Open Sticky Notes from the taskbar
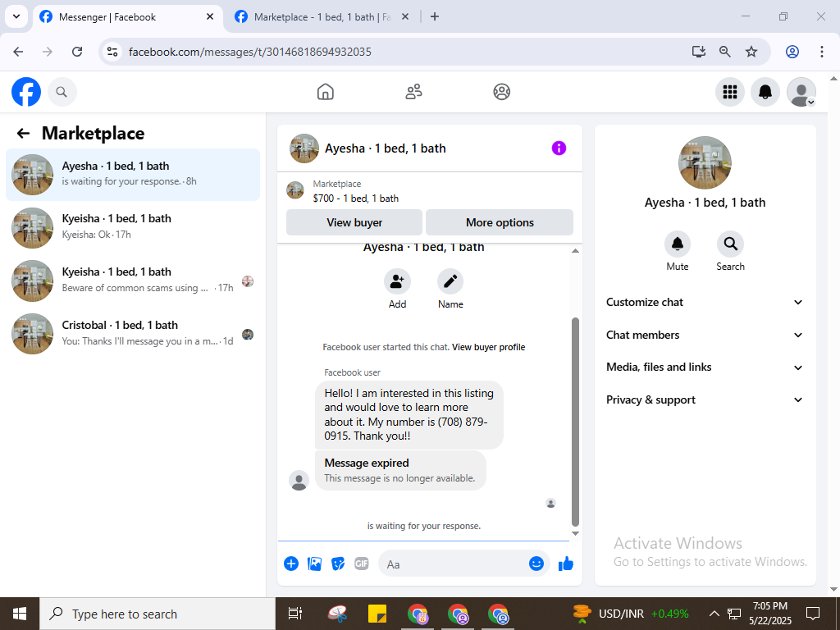840x630 pixels. 377,614
